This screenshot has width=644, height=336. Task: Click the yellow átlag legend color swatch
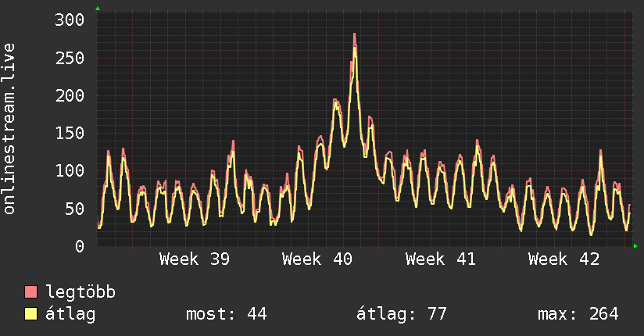click(x=30, y=314)
